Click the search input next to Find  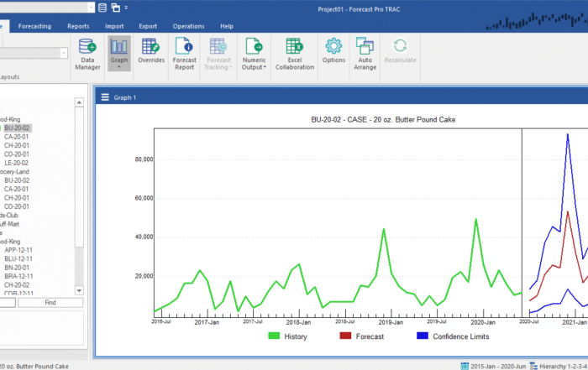(8, 303)
